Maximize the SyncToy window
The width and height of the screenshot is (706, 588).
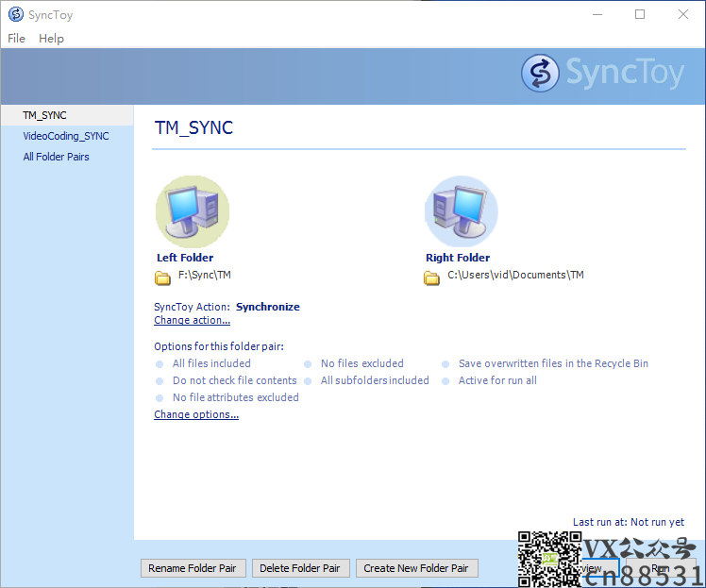click(x=640, y=15)
